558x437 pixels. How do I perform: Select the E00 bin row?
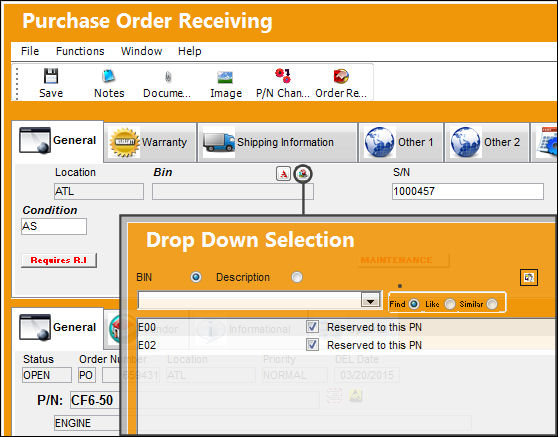coord(347,327)
